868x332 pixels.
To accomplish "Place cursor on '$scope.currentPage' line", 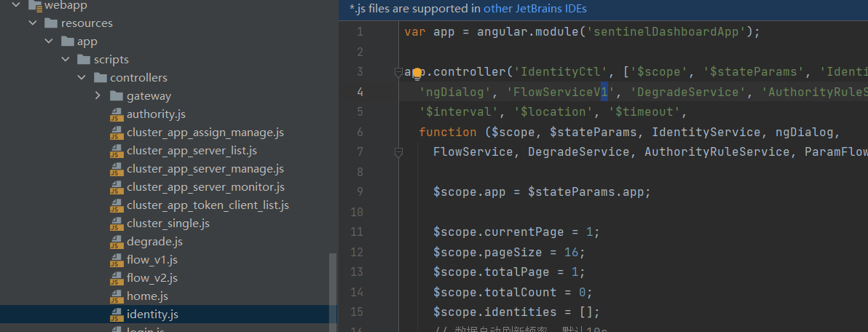I will click(x=516, y=232).
